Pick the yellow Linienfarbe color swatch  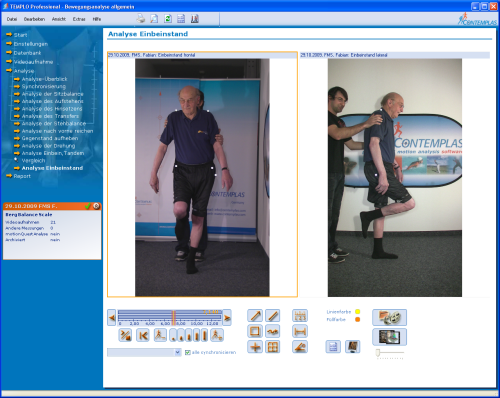pyautogui.click(x=358, y=312)
